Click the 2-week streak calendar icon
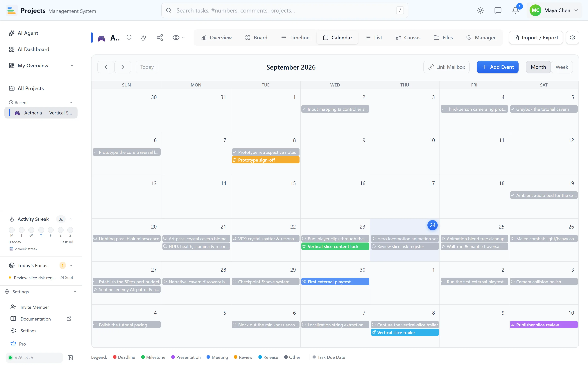The image size is (588, 368). 11,249
